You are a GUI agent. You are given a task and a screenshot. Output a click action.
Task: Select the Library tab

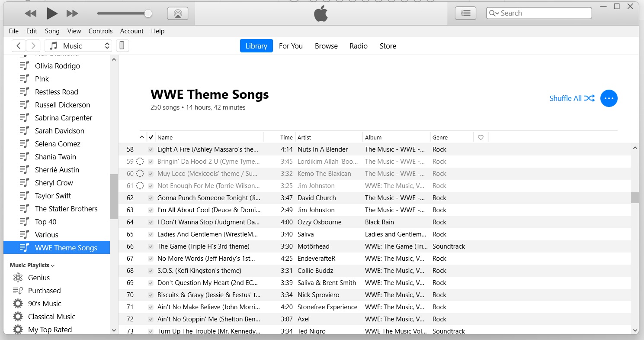point(256,46)
